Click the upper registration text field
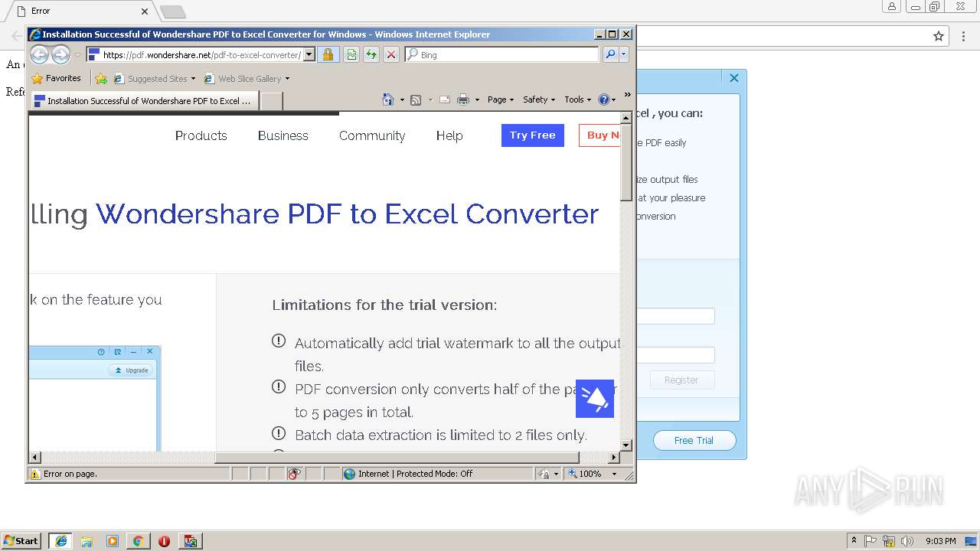The image size is (980, 551). (676, 316)
